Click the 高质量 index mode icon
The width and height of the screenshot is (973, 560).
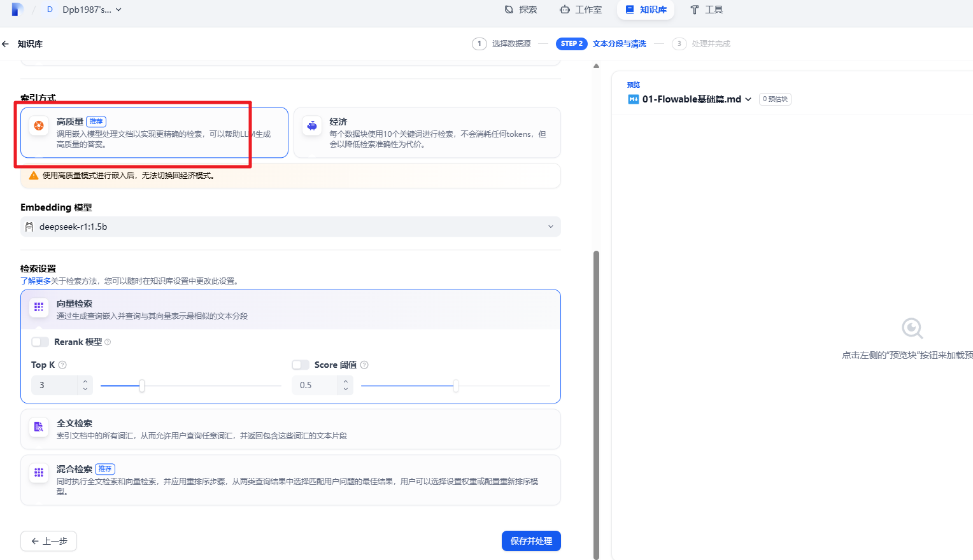coord(39,125)
